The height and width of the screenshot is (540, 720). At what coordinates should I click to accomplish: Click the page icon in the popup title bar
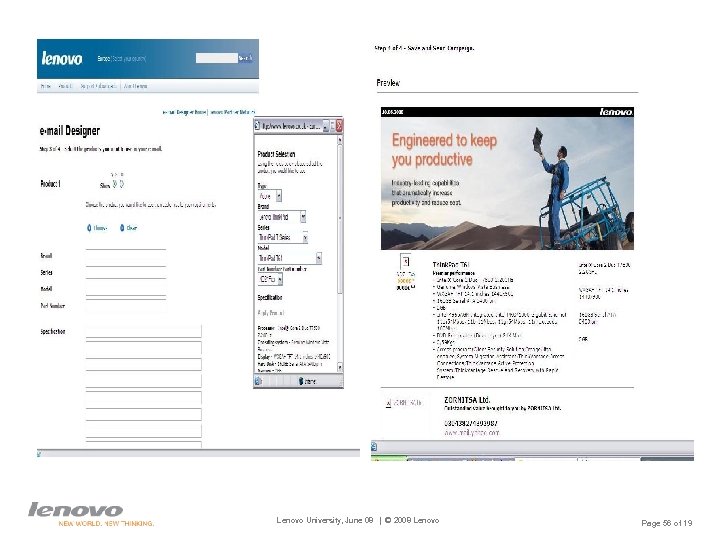click(x=257, y=126)
